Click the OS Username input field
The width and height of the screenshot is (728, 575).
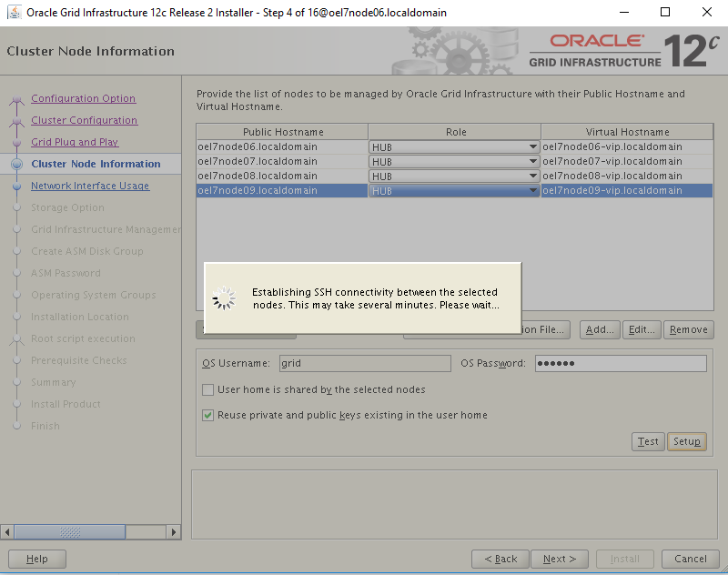pyautogui.click(x=364, y=364)
